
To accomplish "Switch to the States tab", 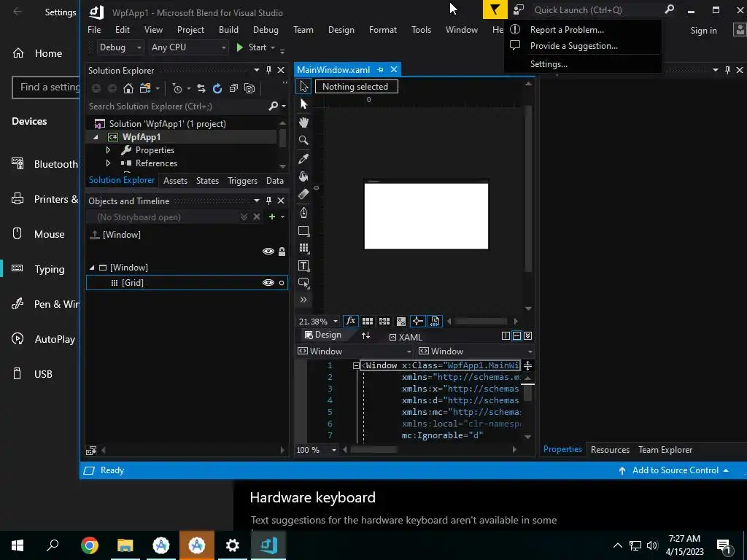I will tap(207, 181).
